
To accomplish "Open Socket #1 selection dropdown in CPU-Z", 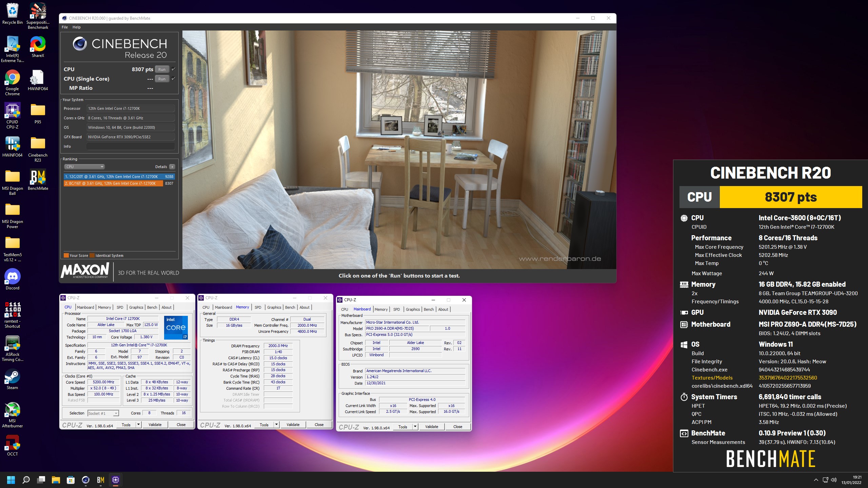I will 103,413.
